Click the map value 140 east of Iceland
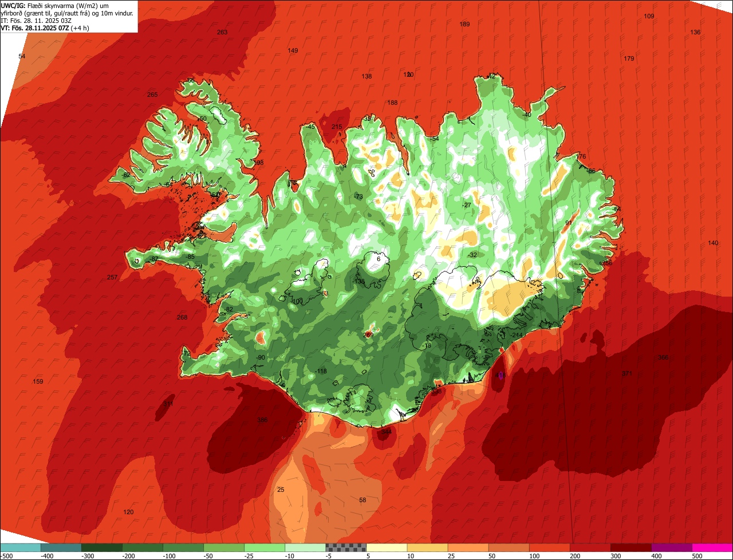This screenshot has height=560, width=733. 713,243
